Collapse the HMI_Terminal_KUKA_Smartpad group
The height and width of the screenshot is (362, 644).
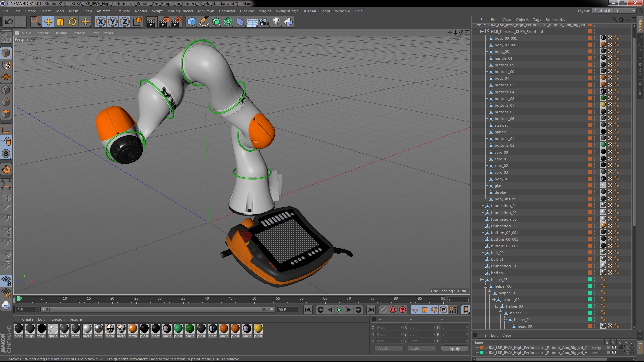coord(482,32)
